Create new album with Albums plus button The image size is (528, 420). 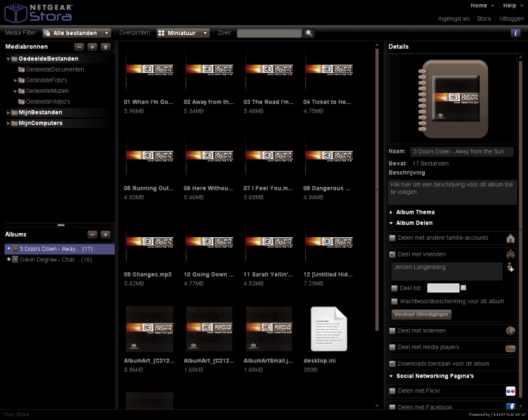click(105, 234)
